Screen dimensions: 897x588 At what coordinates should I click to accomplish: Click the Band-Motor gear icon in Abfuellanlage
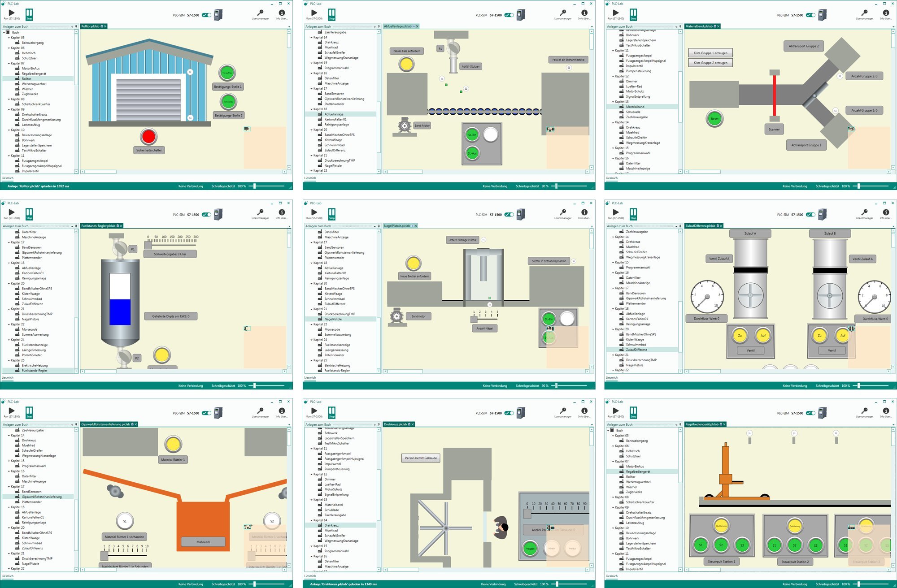click(405, 126)
